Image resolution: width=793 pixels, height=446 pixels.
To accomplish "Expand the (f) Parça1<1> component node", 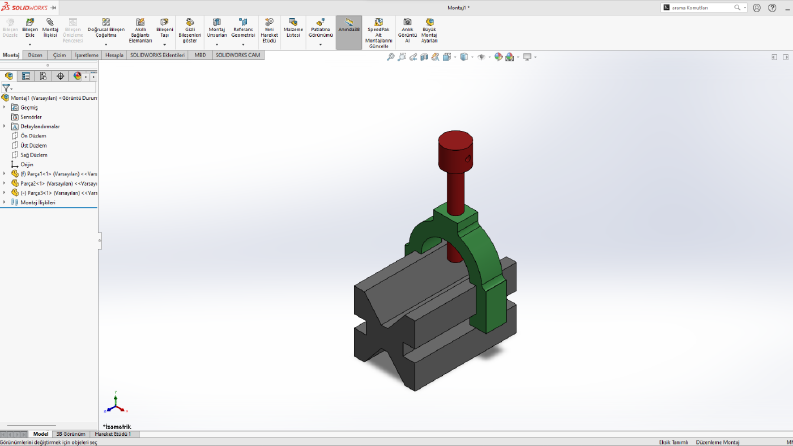I will point(4,174).
